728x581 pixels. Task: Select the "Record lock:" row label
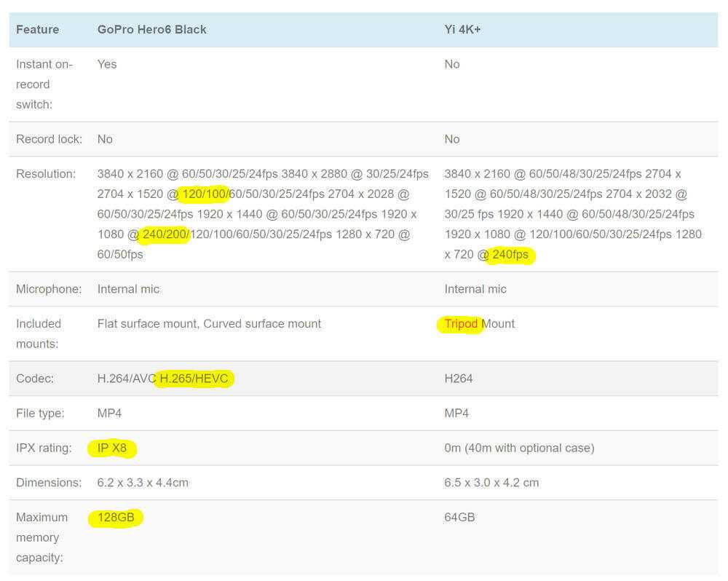49,139
